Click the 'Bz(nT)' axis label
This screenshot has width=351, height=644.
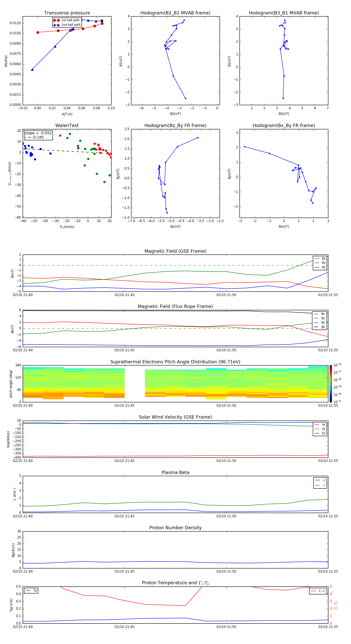(175, 227)
